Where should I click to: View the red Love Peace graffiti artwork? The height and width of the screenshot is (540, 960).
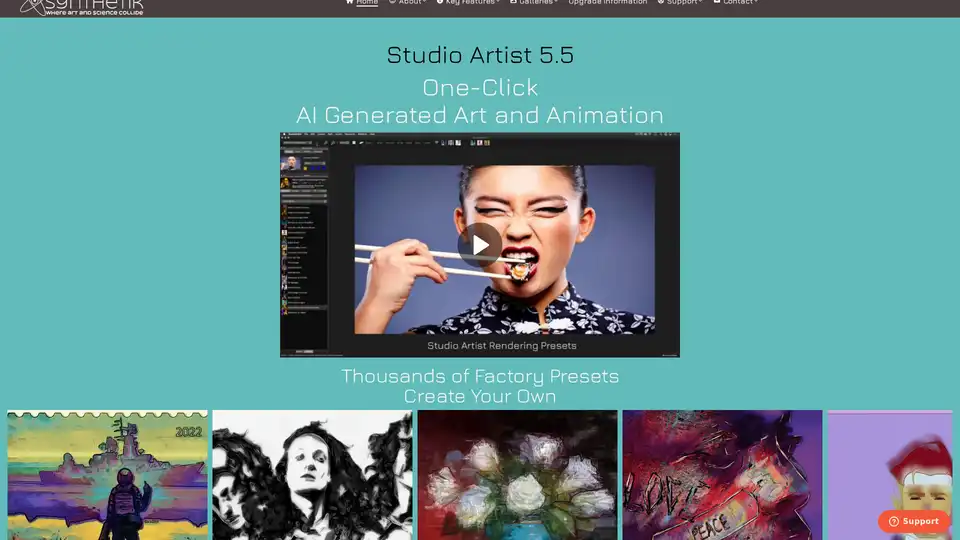tap(722, 475)
